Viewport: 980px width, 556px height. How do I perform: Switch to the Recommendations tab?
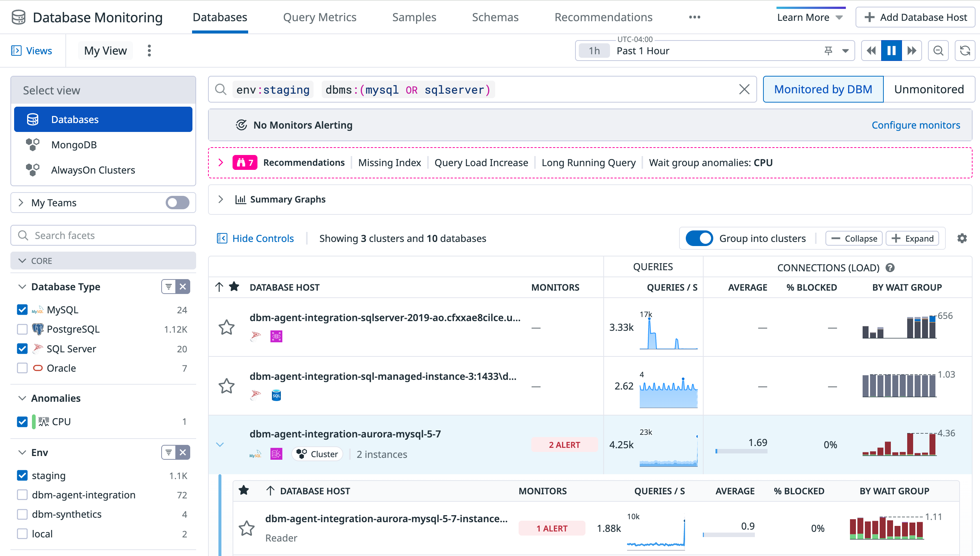click(x=603, y=17)
